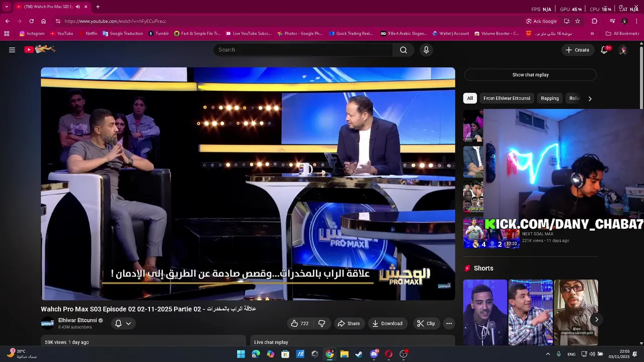Open Discord from the taskbar
Image resolution: width=644 pixels, height=362 pixels.
[374, 354]
